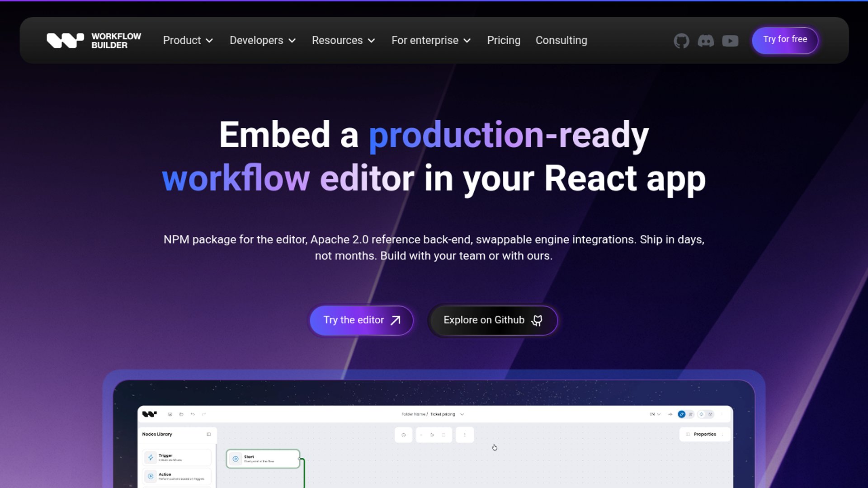
Task: Click the Start node on the canvas
Action: tap(263, 459)
